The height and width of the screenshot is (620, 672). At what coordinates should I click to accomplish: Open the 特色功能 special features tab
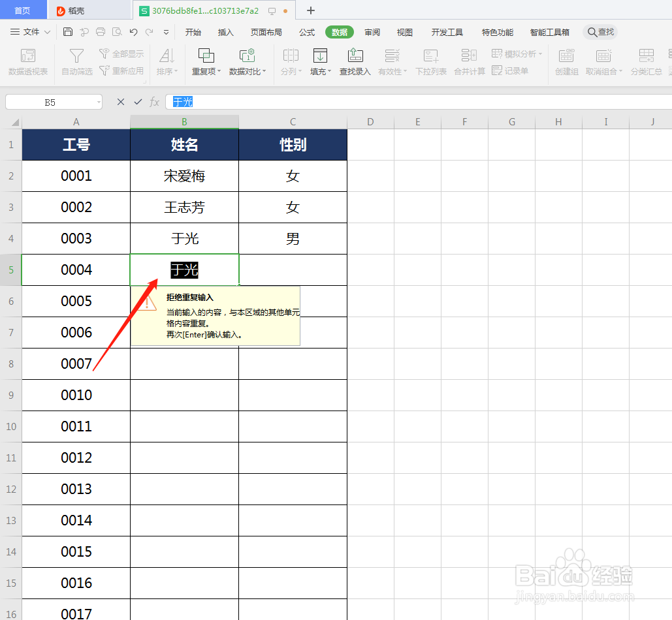(497, 32)
